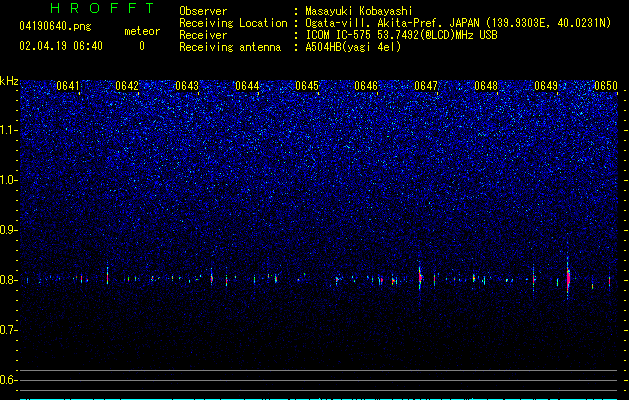Click the 0645 time marker
Viewport: 629px width, 400px height.
tap(307, 86)
